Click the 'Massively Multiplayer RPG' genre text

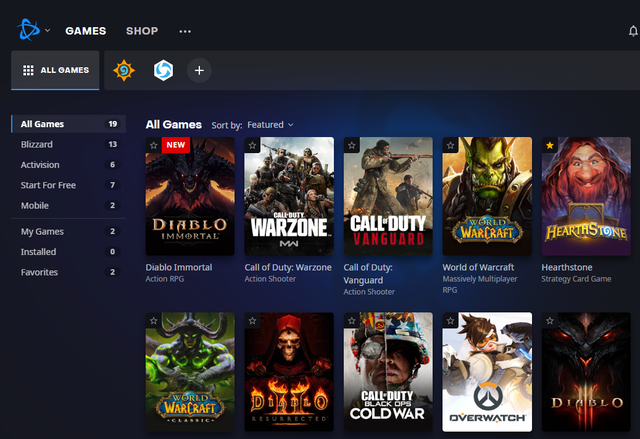[x=480, y=284]
